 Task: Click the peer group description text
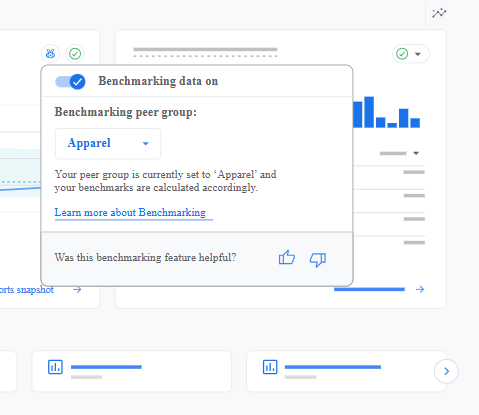coord(166,181)
